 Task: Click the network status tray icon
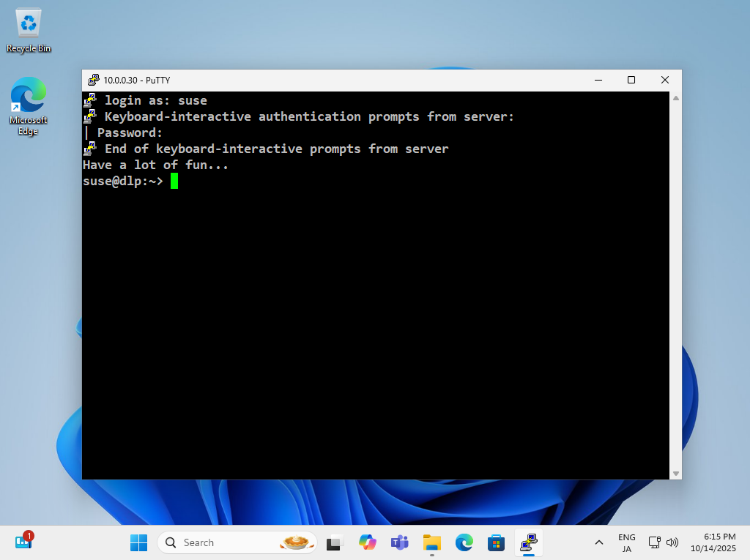point(654,542)
